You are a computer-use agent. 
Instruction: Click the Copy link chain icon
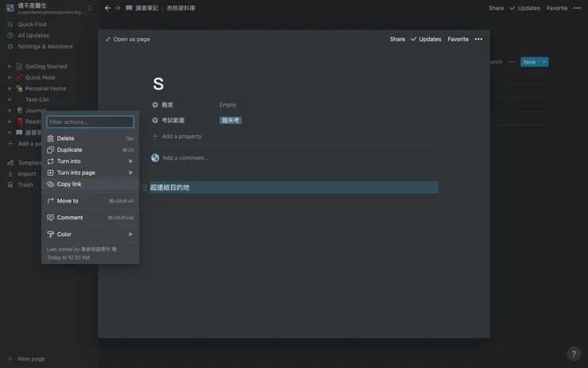tap(50, 184)
